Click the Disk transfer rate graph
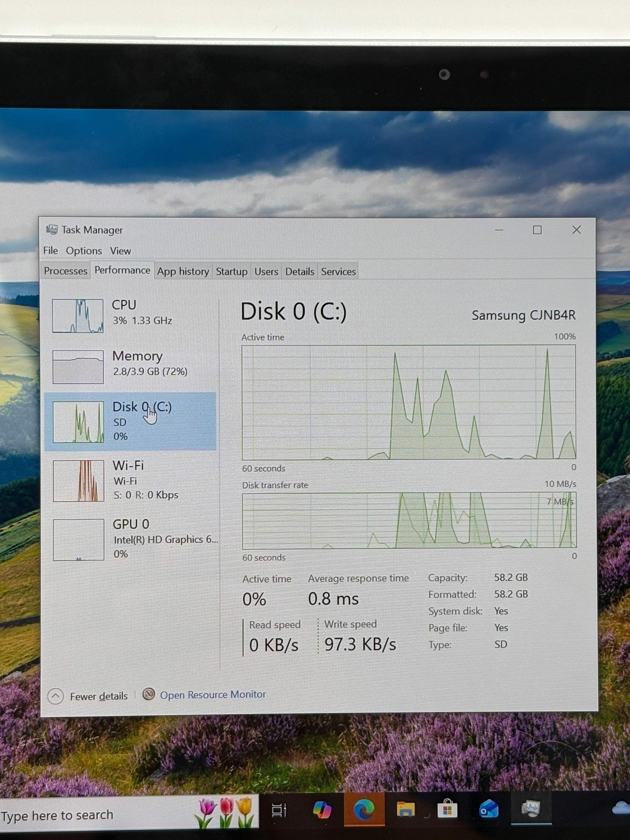 coord(409,520)
